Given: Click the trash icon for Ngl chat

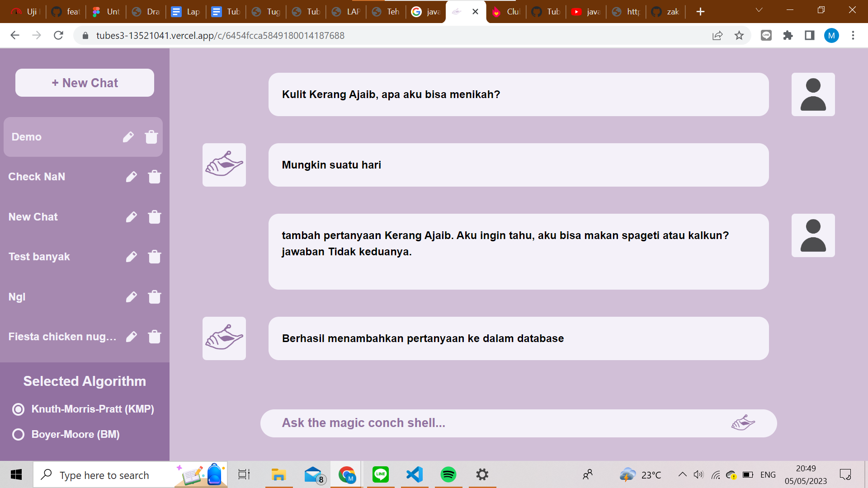Looking at the screenshot, I should point(154,297).
